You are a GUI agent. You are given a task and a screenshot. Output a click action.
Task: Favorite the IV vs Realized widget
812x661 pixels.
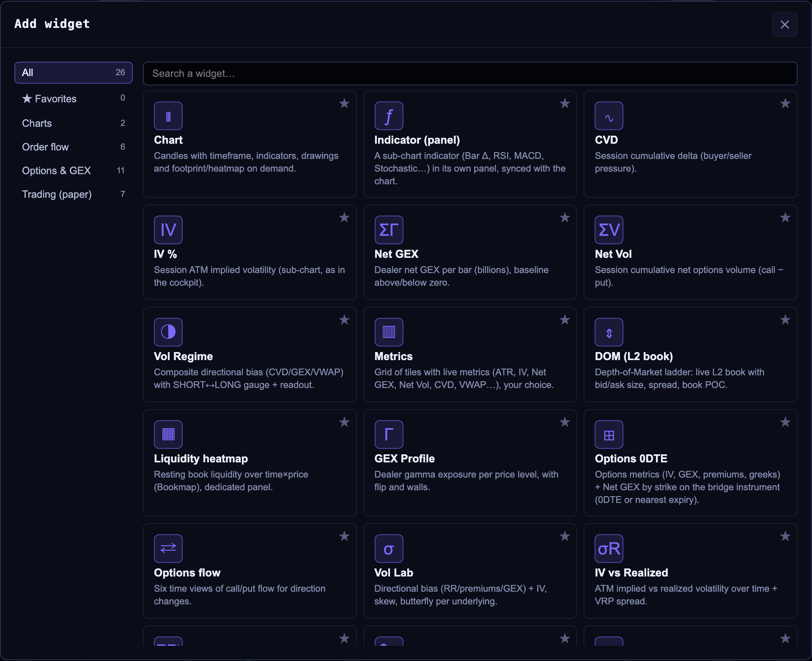coord(785,536)
